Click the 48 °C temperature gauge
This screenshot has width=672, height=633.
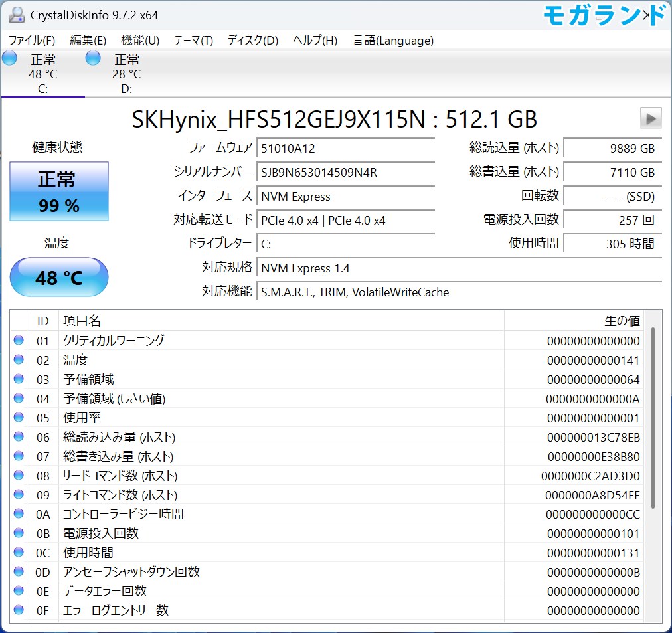click(x=58, y=277)
